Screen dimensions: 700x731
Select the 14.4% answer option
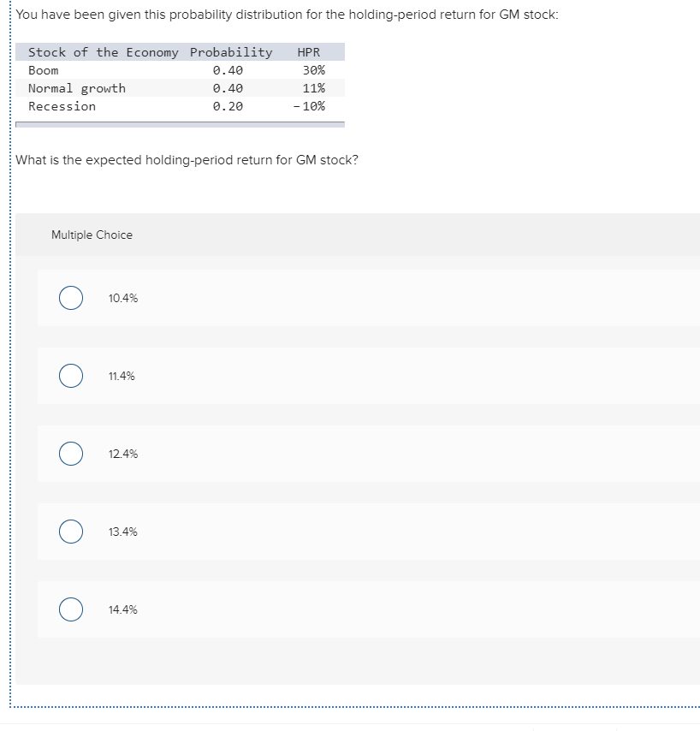70,609
